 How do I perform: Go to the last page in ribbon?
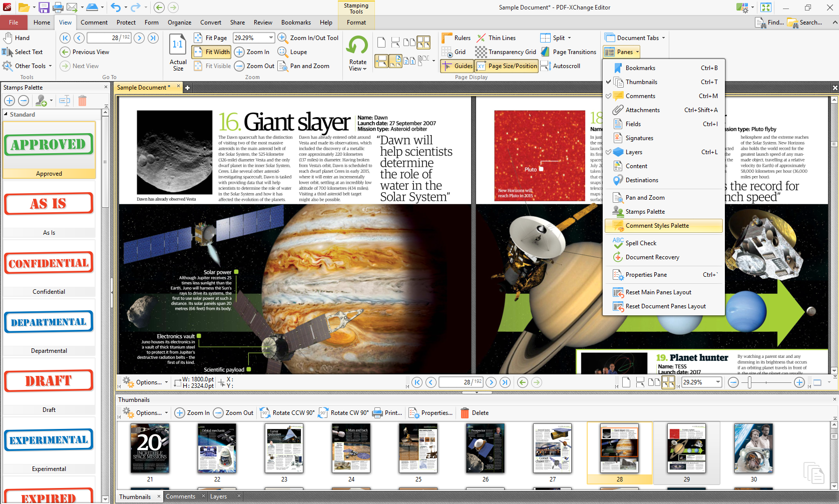pyautogui.click(x=153, y=38)
